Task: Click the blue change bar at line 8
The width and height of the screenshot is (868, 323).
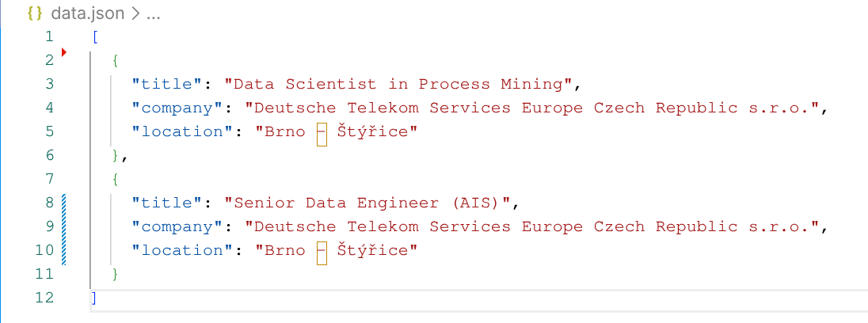Action: (63, 203)
